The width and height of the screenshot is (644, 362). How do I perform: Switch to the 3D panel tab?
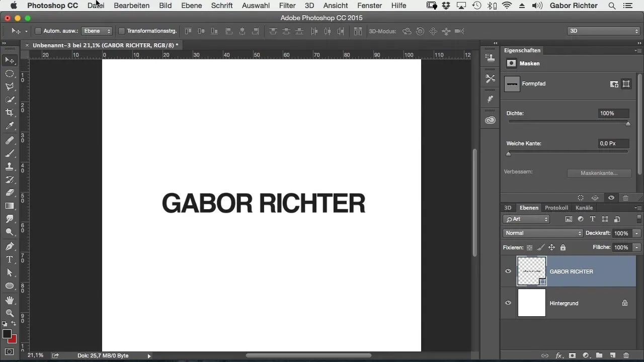click(x=508, y=208)
